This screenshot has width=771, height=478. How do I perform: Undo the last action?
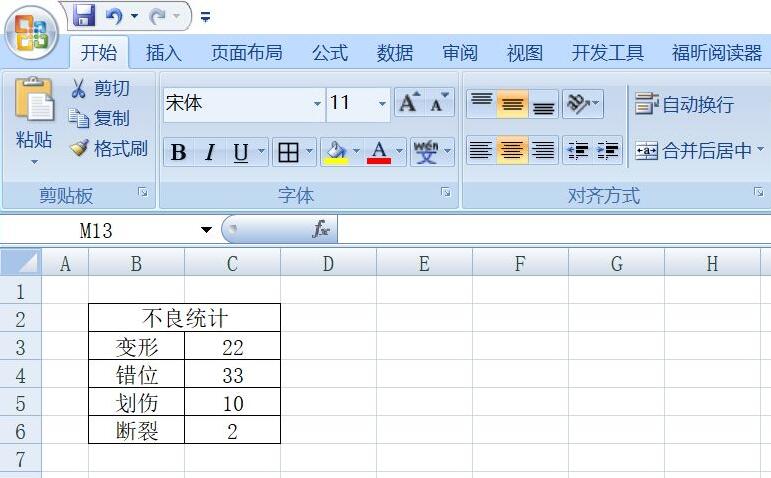coord(114,16)
